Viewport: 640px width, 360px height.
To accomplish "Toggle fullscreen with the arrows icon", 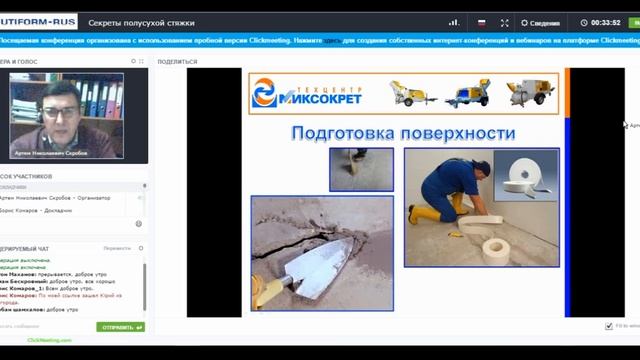I will [x=504, y=23].
